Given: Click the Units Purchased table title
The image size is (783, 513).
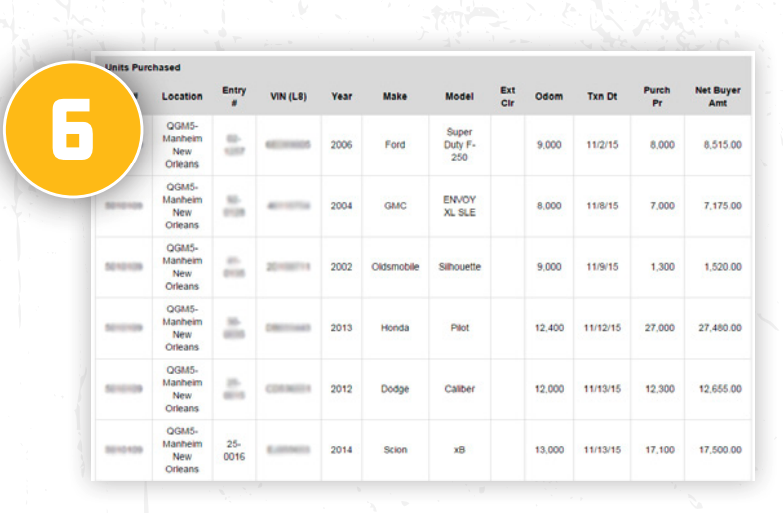Looking at the screenshot, I should click(142, 67).
